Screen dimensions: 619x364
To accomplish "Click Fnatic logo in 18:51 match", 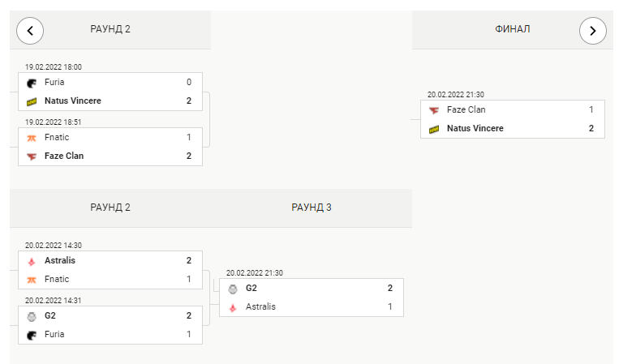I will [32, 138].
